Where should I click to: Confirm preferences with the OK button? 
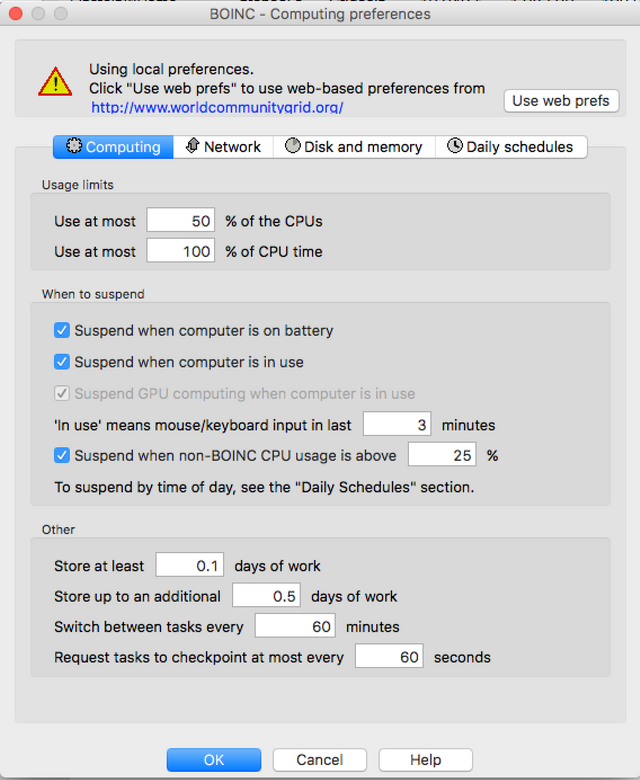pos(214,760)
